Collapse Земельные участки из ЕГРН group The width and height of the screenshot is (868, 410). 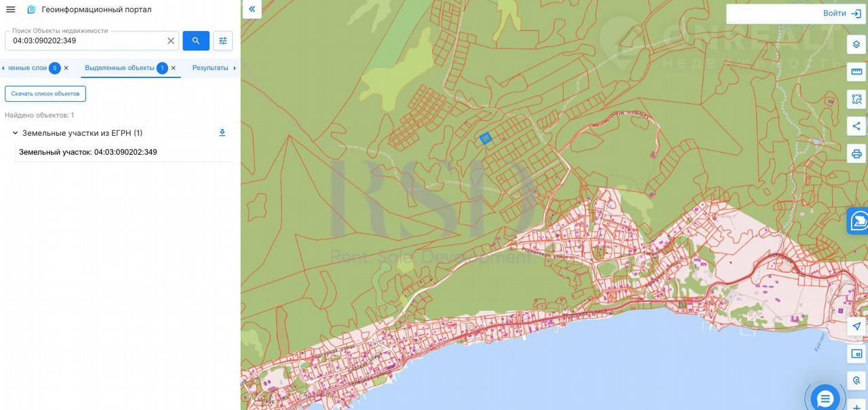pyautogui.click(x=15, y=133)
